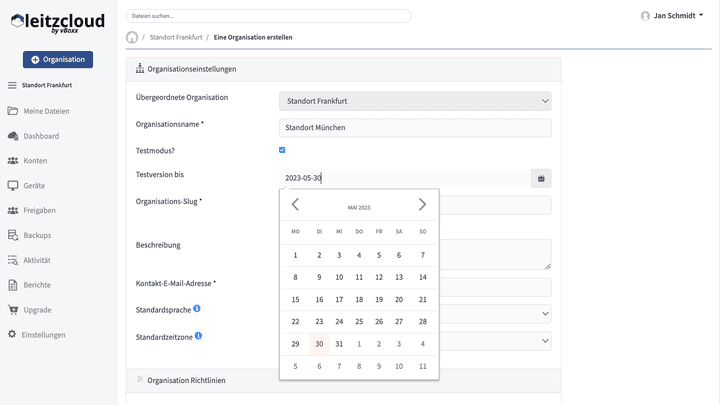Uncheck the Testmodus checkbox

tap(282, 150)
